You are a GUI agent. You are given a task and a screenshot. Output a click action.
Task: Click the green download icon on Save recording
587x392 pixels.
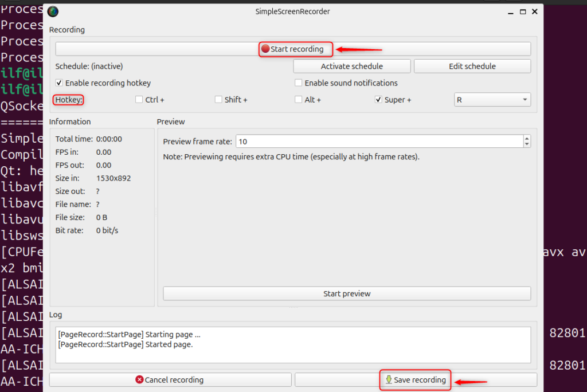[x=389, y=379]
